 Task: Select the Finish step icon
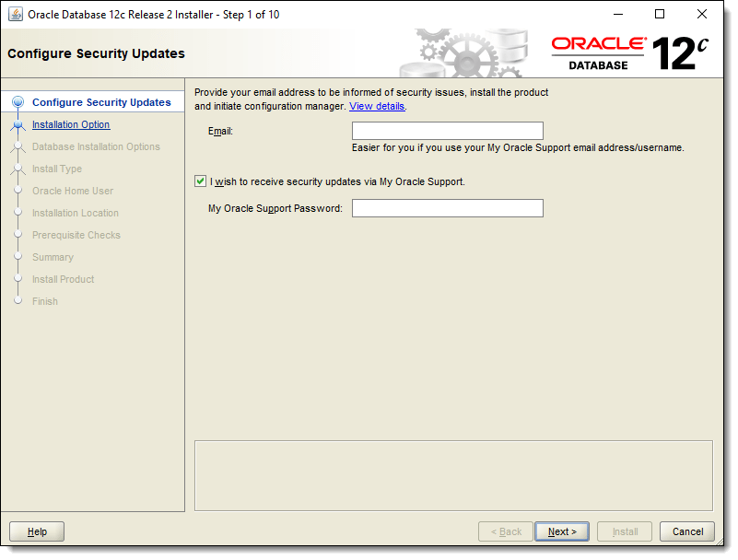coord(18,301)
